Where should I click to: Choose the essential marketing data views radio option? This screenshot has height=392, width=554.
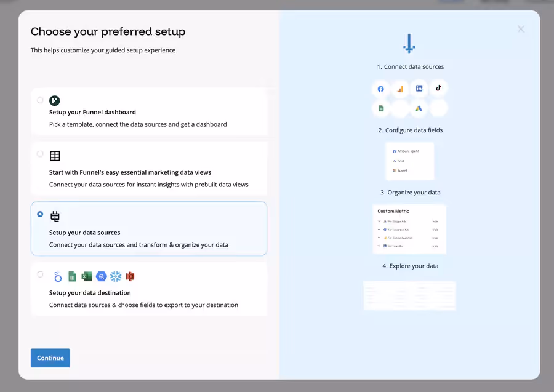40,154
